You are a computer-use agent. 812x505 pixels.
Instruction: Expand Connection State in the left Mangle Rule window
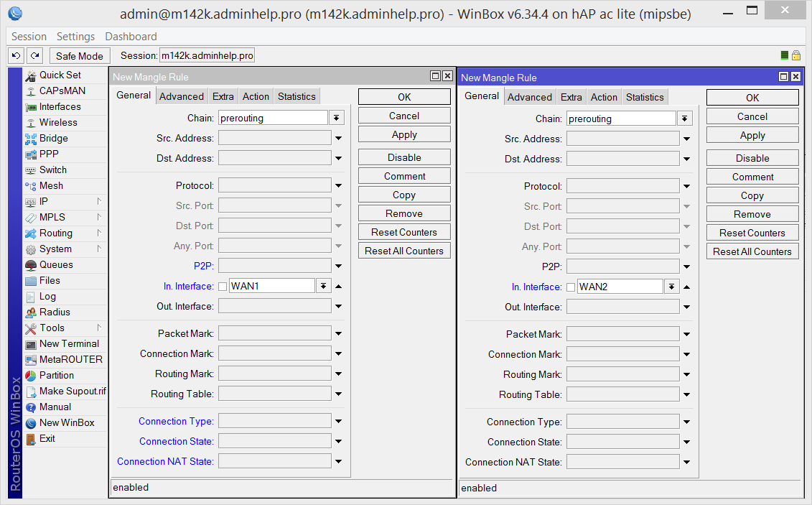339,441
